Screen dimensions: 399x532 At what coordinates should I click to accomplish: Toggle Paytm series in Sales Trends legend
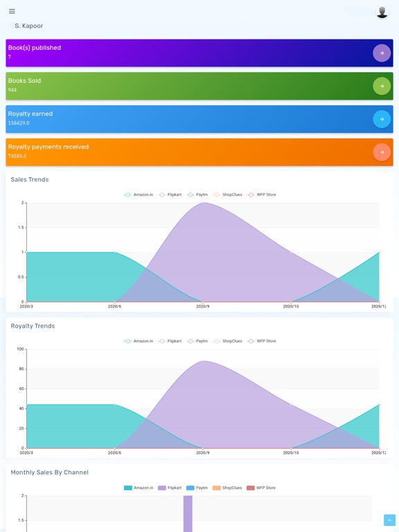click(197, 195)
